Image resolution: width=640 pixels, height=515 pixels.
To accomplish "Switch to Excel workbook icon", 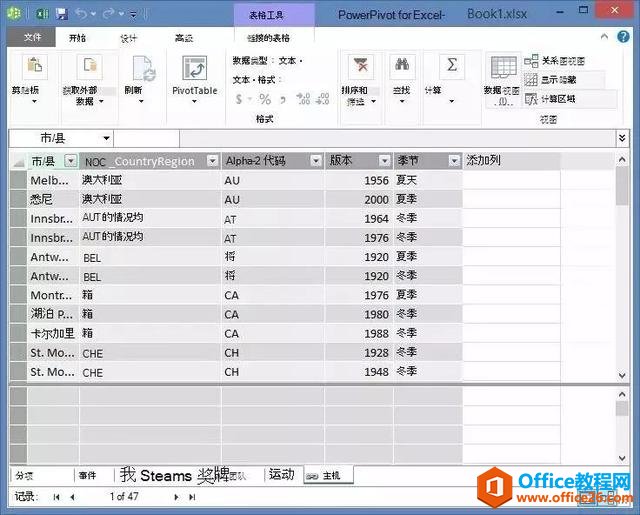I will point(42,14).
